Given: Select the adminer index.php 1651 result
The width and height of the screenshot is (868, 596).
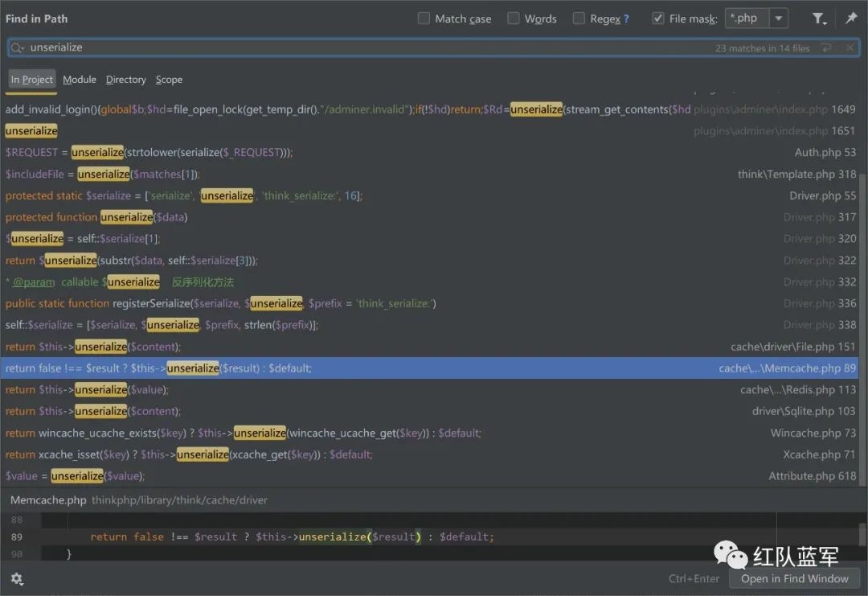Looking at the screenshot, I should point(429,131).
